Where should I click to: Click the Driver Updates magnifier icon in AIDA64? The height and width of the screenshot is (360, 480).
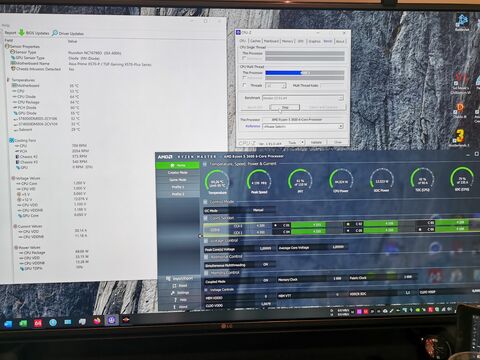pyautogui.click(x=55, y=33)
